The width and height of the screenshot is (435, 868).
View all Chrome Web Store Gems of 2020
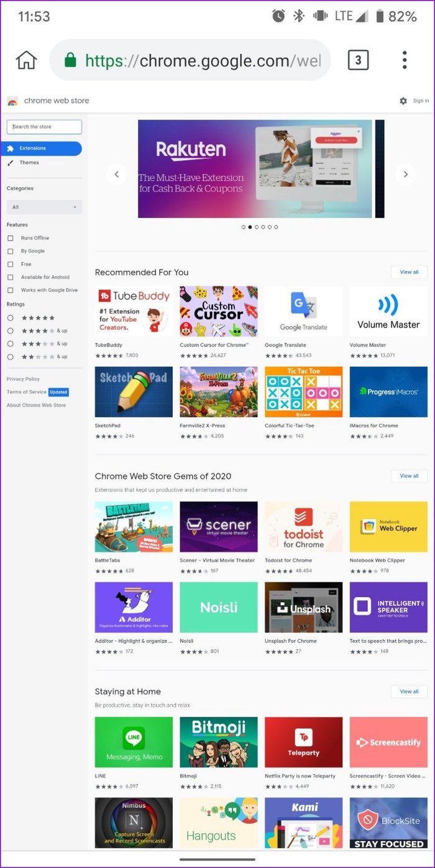click(x=409, y=476)
